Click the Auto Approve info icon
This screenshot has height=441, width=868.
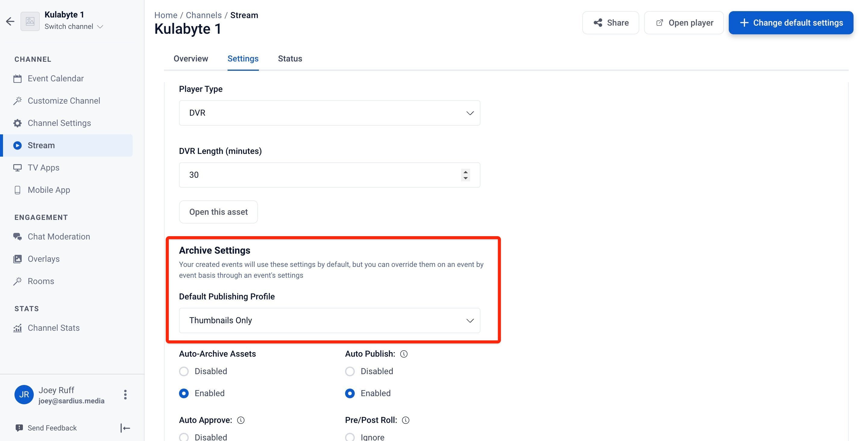[x=241, y=420]
